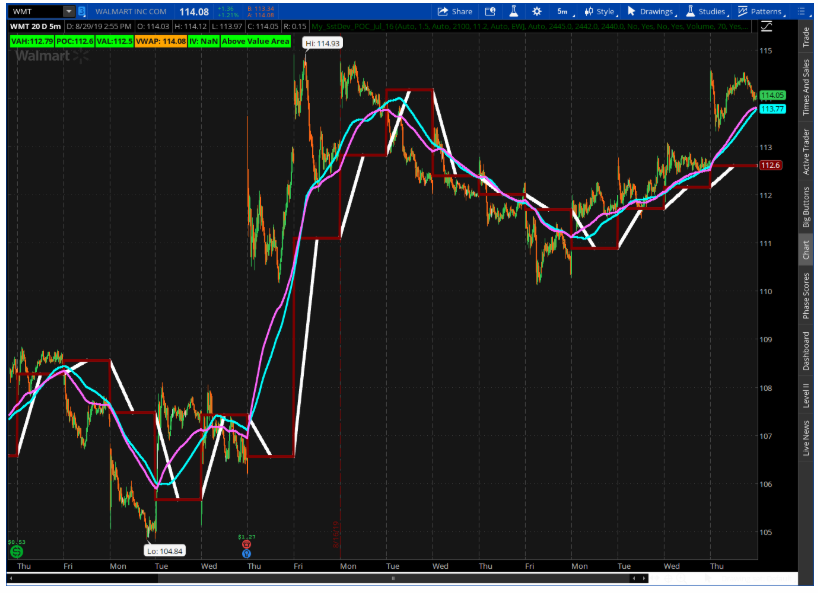Click the green 114.05 price axis tag
This screenshot has width=818, height=593.
pyautogui.click(x=772, y=95)
